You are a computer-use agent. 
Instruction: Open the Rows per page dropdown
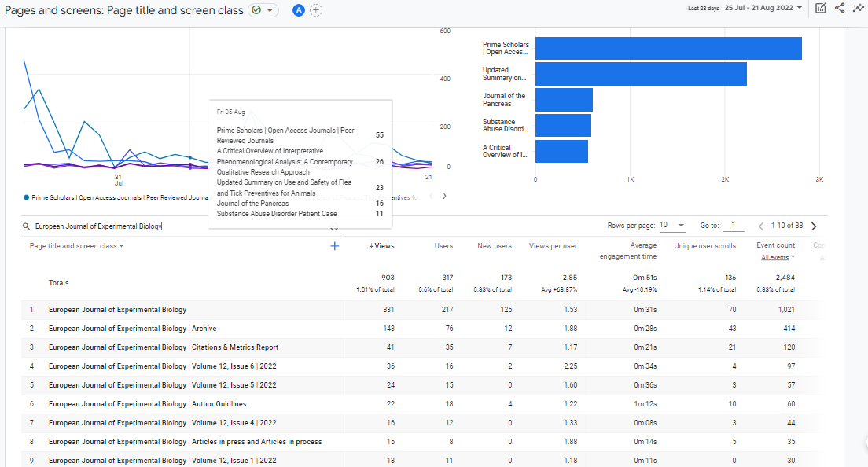pos(672,226)
